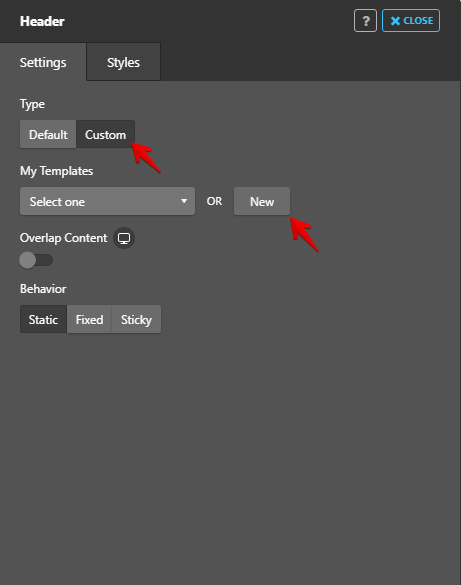Click the Header panel title
Screen dimensions: 461x585
(x=42, y=21)
